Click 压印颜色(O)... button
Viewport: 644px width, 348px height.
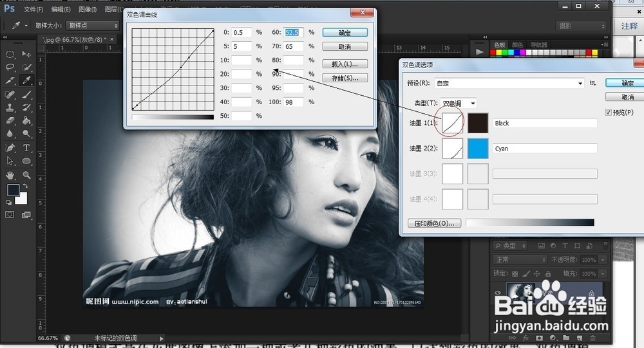click(435, 223)
